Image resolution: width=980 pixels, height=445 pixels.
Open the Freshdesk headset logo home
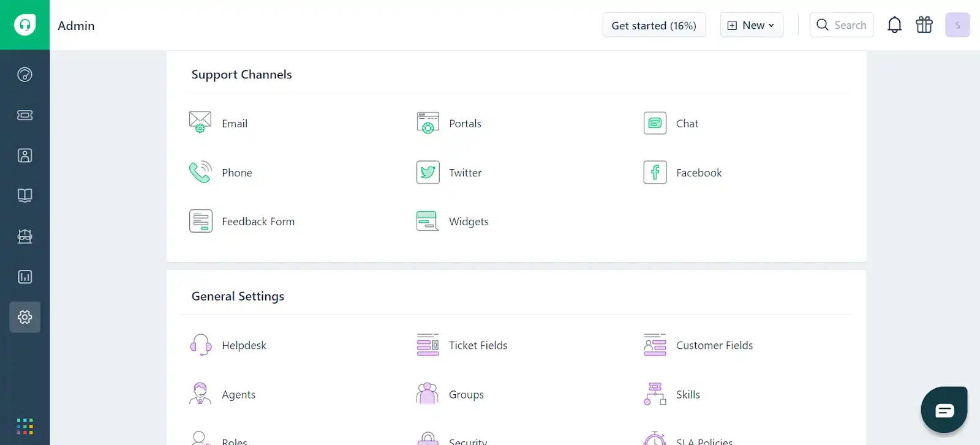pos(24,25)
